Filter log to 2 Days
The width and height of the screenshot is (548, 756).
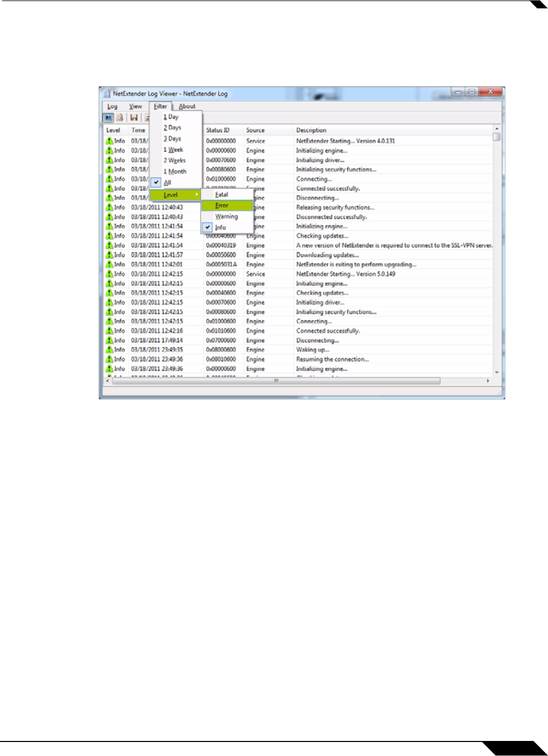[176, 128]
